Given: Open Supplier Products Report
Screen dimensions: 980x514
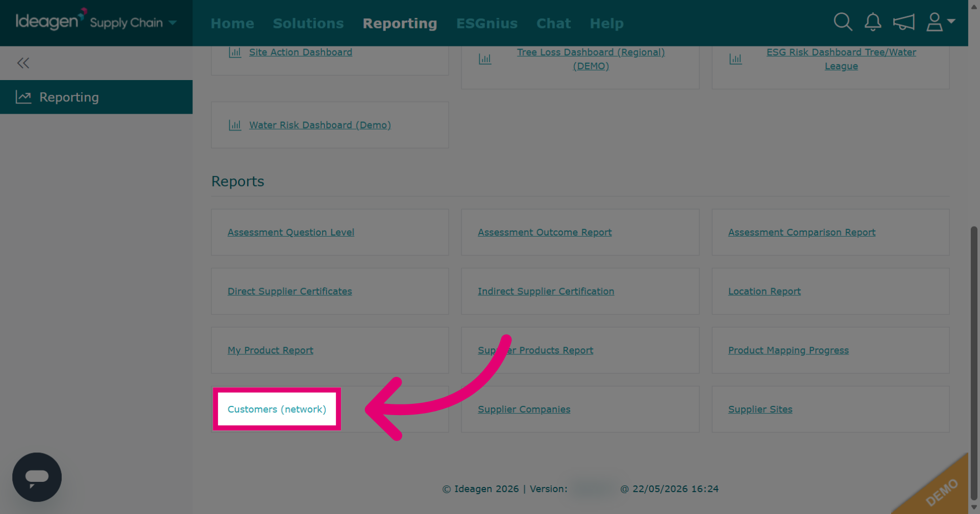Looking at the screenshot, I should [535, 350].
